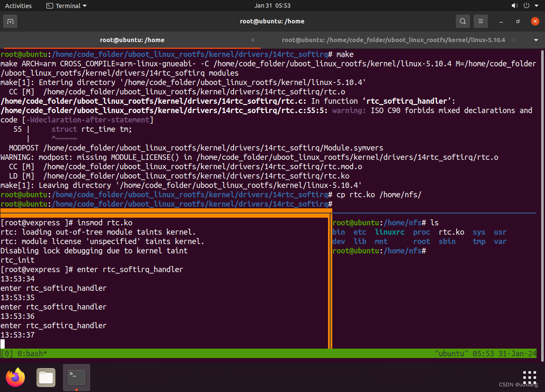Click the power icon in system tray
545x392 pixels.
pyautogui.click(x=526, y=6)
